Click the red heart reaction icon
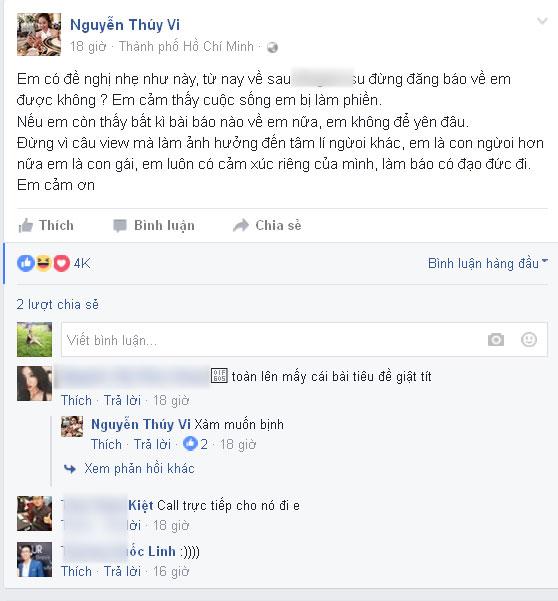The height and width of the screenshot is (601, 558). coord(61,263)
